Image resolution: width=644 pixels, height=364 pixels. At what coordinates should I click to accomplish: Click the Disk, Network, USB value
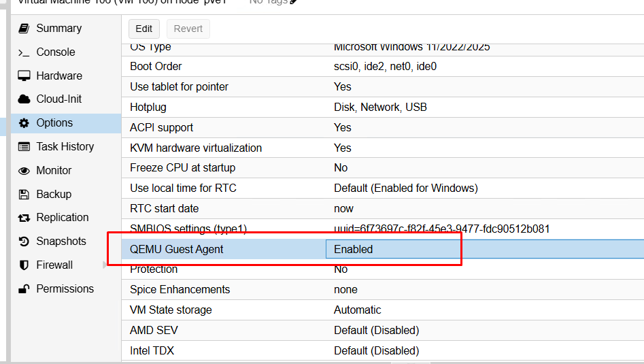tap(380, 107)
